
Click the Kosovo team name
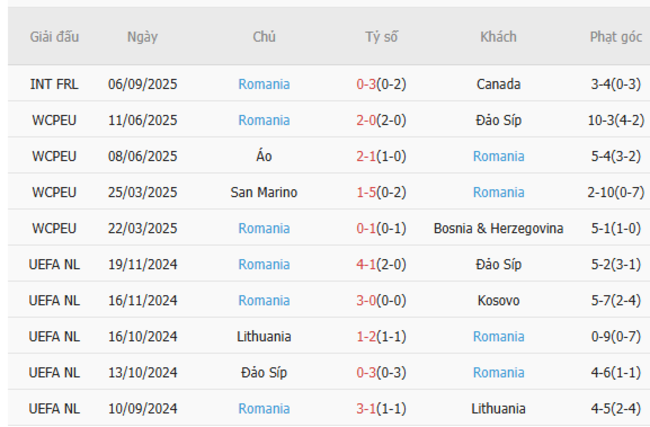click(498, 300)
